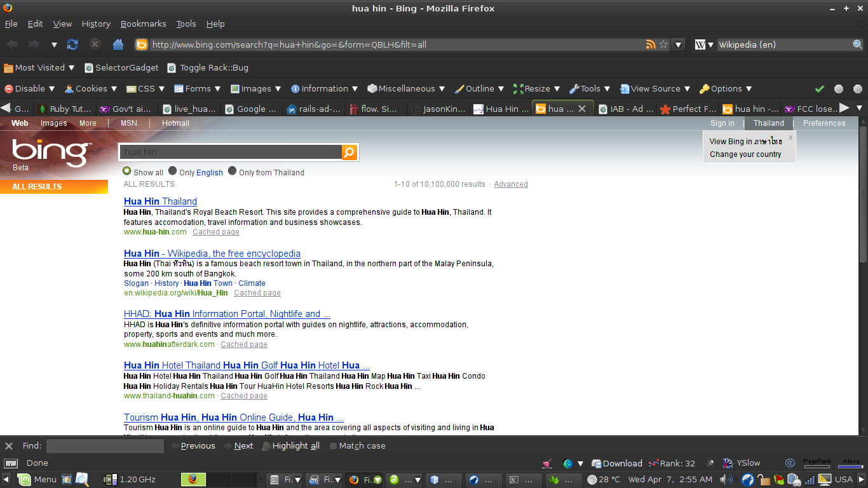Click the Bing orange search button
The height and width of the screenshot is (488, 868).
pos(349,152)
